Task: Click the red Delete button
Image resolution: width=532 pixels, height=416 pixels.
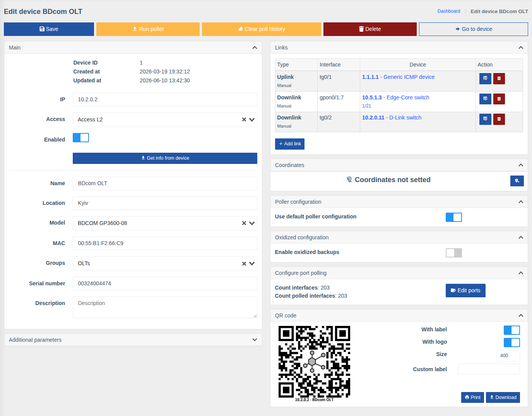Action: pyautogui.click(x=370, y=29)
